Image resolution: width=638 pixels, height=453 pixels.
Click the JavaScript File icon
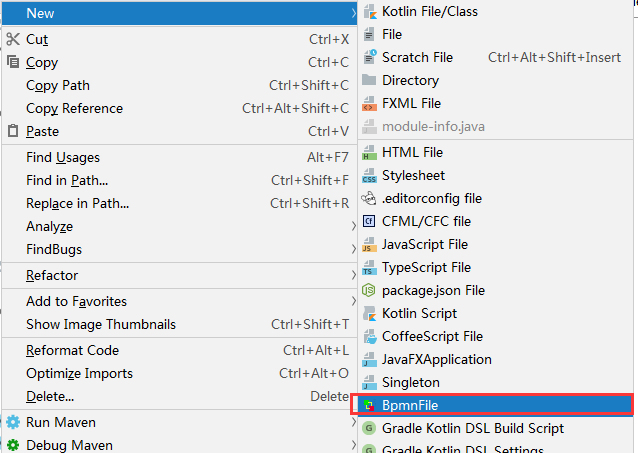click(369, 245)
